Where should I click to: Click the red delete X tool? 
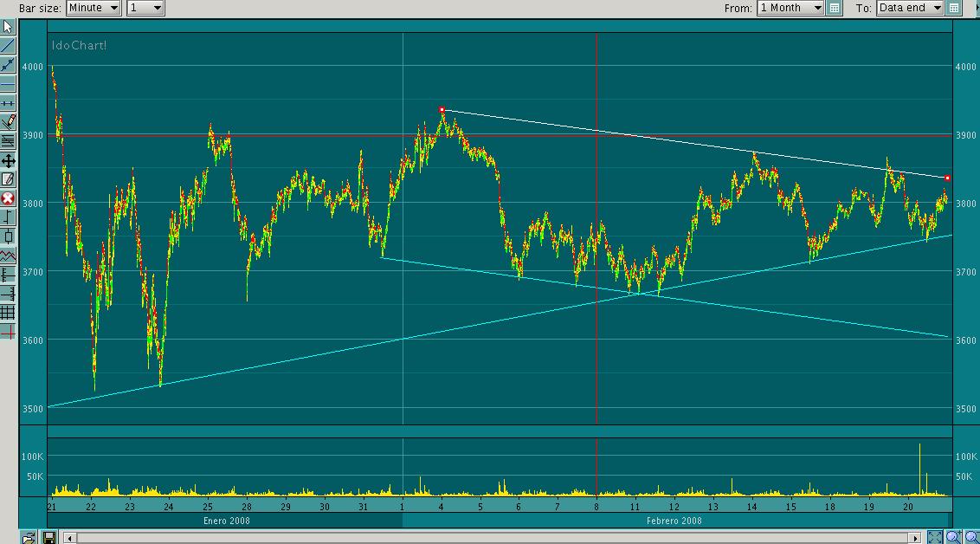[8, 198]
